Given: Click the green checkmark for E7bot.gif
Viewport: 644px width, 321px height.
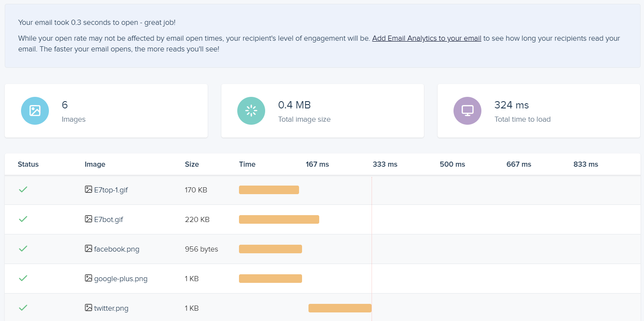Looking at the screenshot, I should click(23, 219).
